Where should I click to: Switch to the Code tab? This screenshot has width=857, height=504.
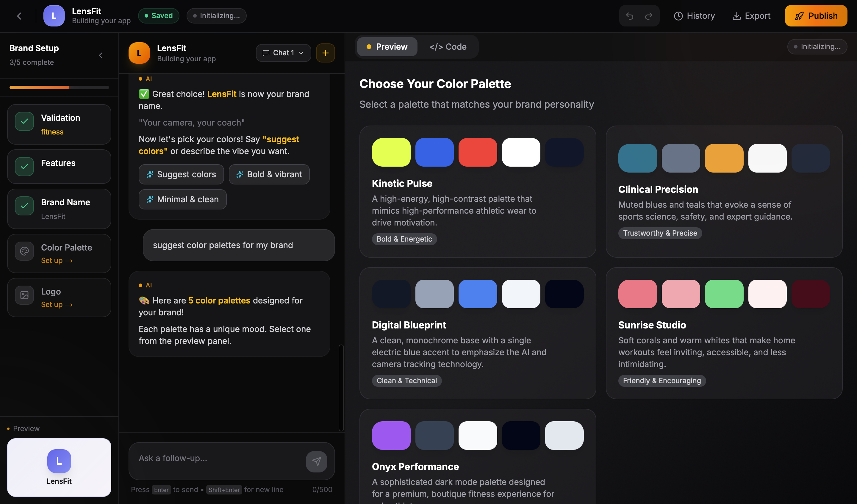click(448, 47)
